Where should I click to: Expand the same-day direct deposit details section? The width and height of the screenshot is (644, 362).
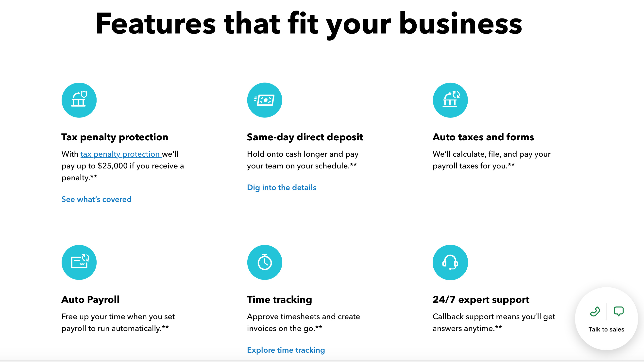click(x=282, y=187)
